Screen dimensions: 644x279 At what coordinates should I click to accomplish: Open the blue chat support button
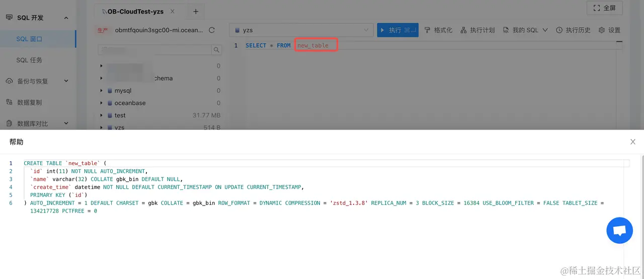coord(619,231)
